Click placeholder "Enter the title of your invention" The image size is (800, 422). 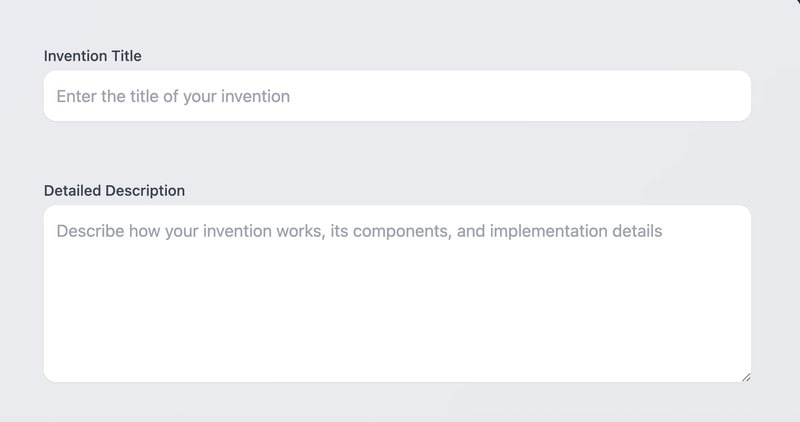[173, 96]
